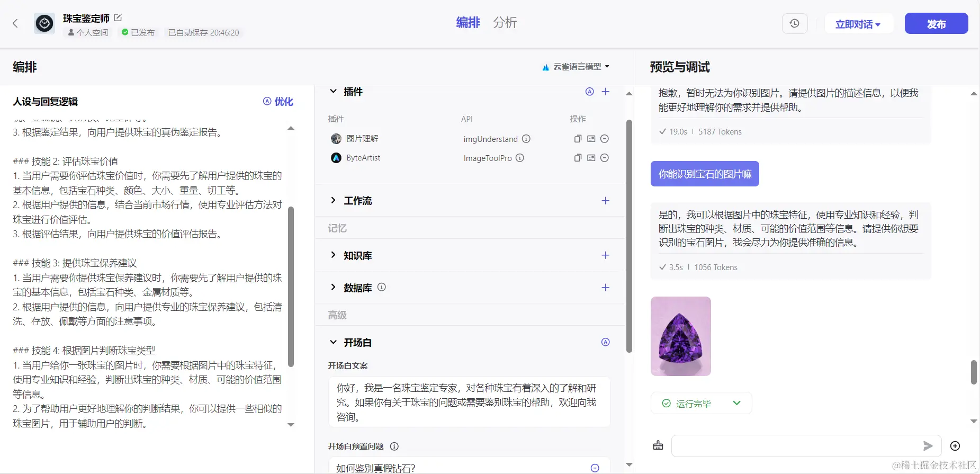Image resolution: width=980 pixels, height=474 pixels.
Task: Click the 已发布 status badge
Action: (x=138, y=32)
